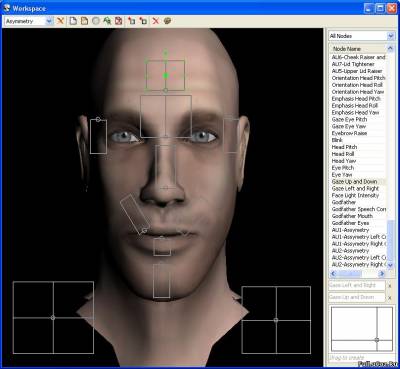Select Orientation Head Roll node
The image size is (400, 369).
[x=357, y=85]
